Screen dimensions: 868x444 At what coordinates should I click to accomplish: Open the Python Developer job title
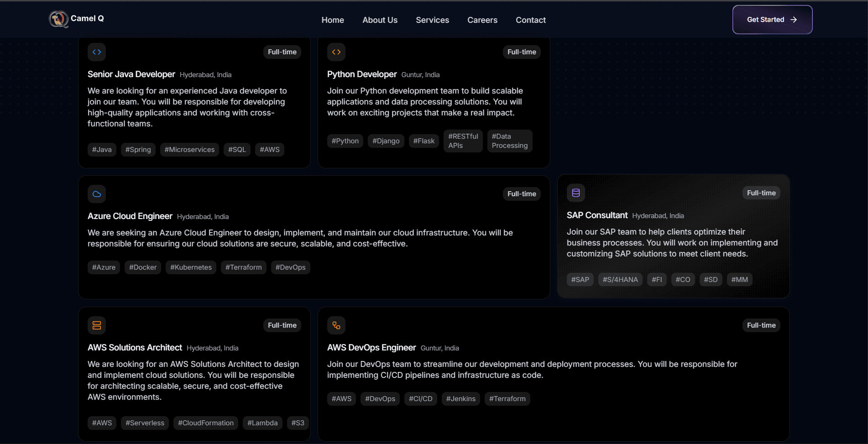(362, 74)
